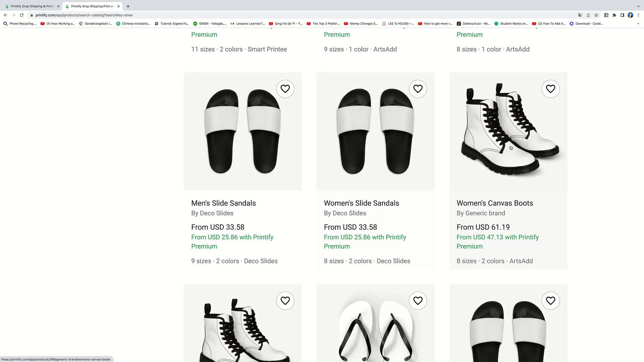Click the browser forward arrow

pos(13,15)
